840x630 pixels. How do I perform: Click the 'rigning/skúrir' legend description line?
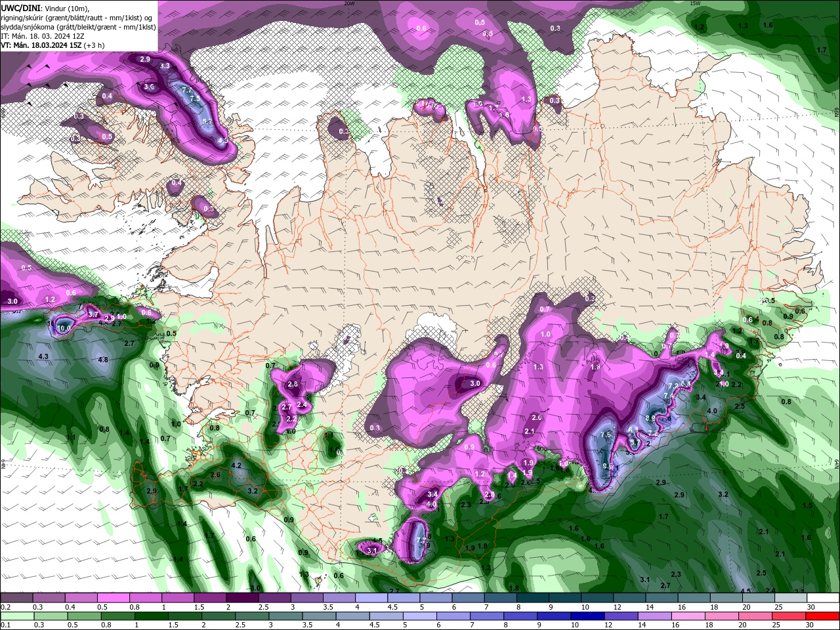75,17
